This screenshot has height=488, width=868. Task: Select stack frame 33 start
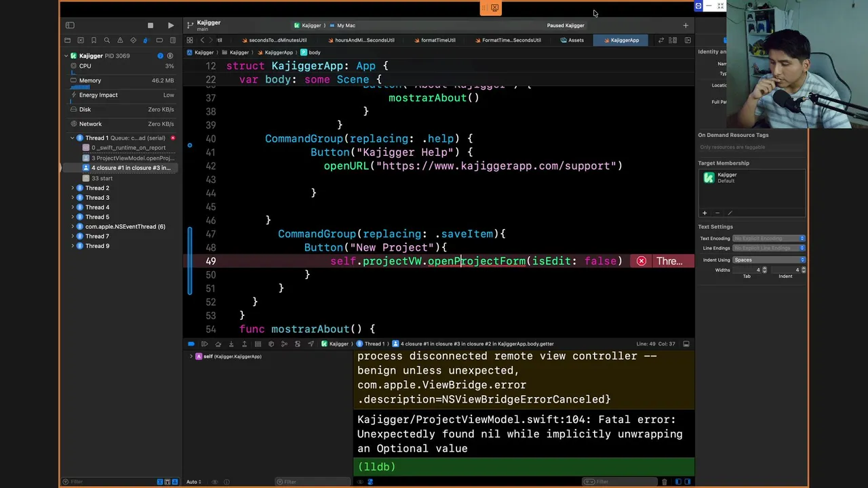(x=102, y=178)
